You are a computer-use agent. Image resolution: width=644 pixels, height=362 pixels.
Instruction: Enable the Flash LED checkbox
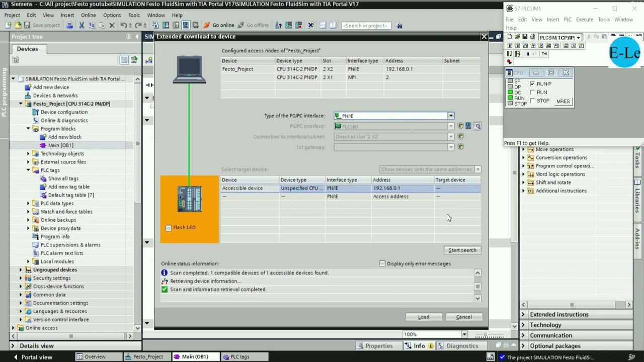[x=169, y=228]
